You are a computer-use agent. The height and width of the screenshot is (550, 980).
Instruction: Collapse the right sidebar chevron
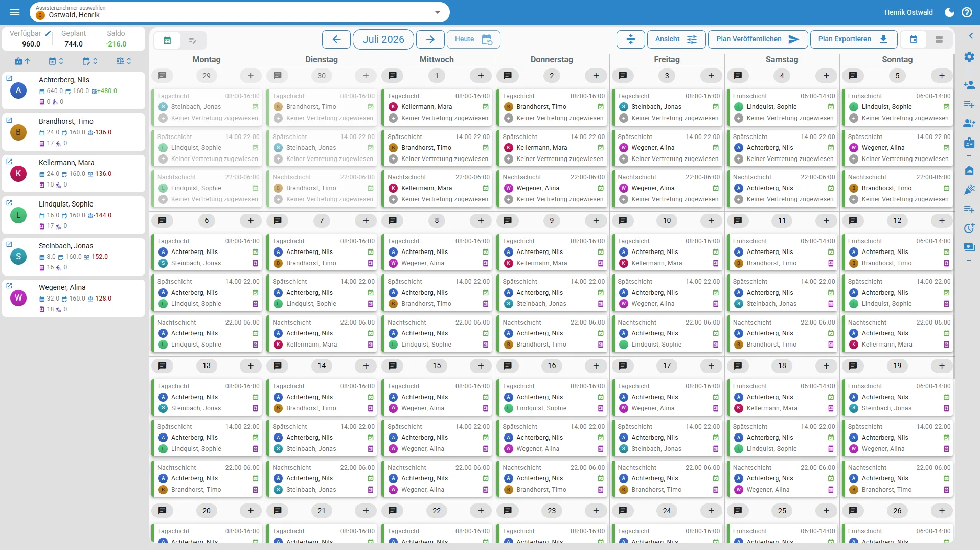click(971, 36)
